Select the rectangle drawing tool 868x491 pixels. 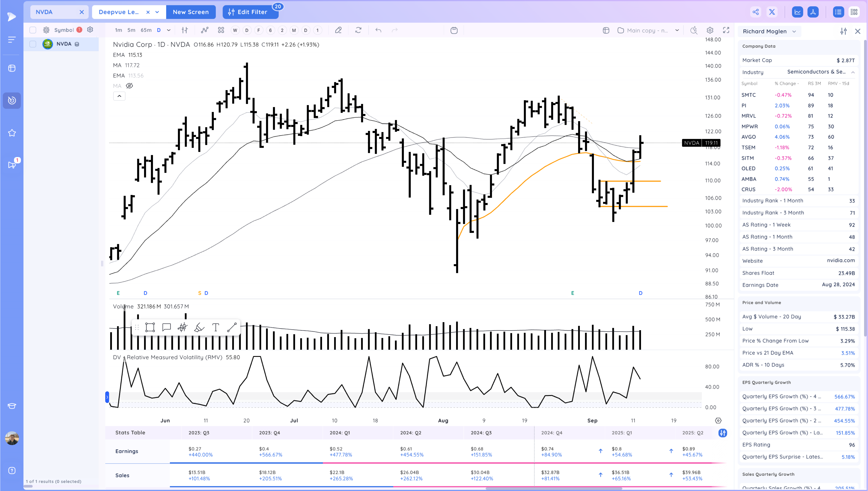tap(150, 328)
